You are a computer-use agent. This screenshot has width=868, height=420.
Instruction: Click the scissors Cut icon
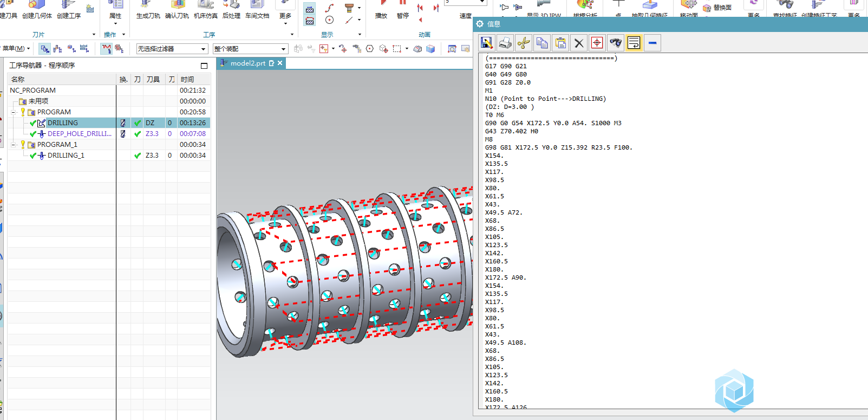(523, 43)
